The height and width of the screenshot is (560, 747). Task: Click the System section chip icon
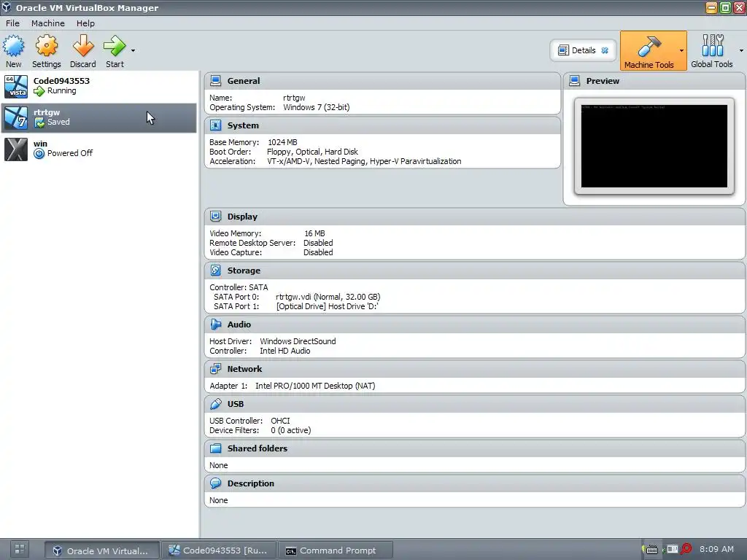215,125
